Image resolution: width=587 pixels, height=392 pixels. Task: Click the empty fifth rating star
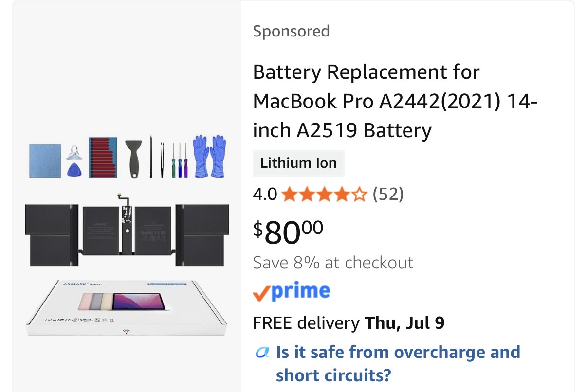pyautogui.click(x=359, y=195)
